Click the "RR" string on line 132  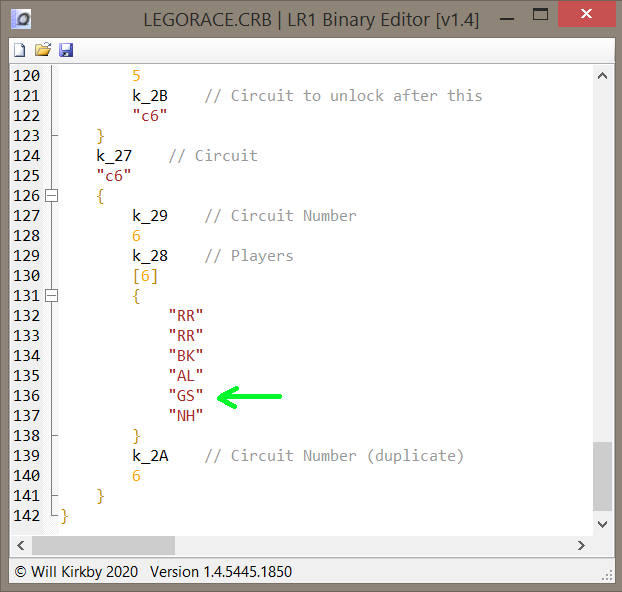point(186,316)
